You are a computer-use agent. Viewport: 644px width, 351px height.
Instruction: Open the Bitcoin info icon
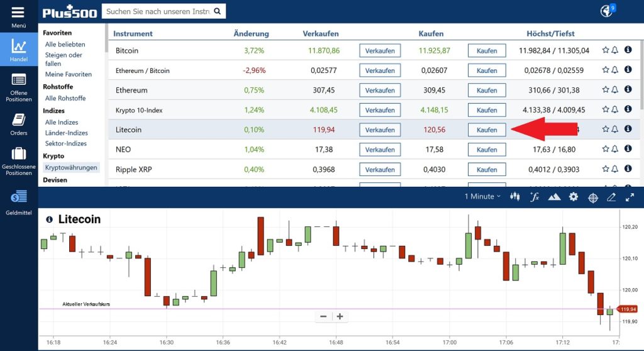(x=628, y=50)
